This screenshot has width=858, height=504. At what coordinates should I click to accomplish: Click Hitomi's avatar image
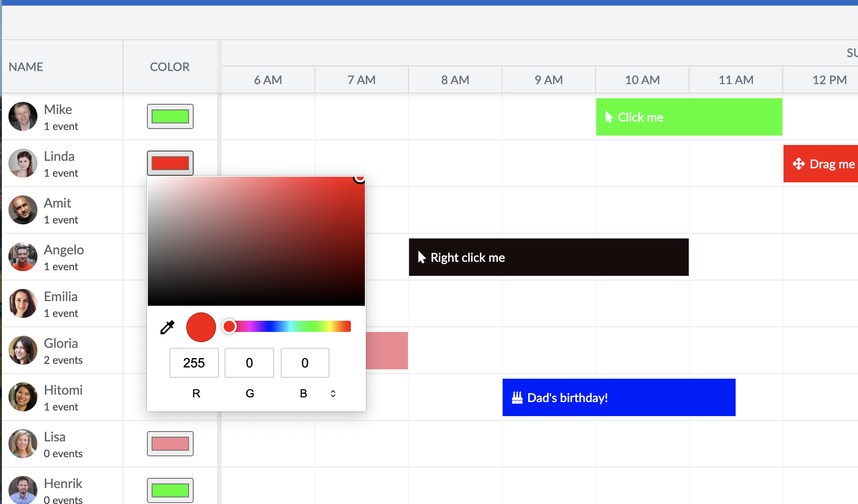coord(22,397)
